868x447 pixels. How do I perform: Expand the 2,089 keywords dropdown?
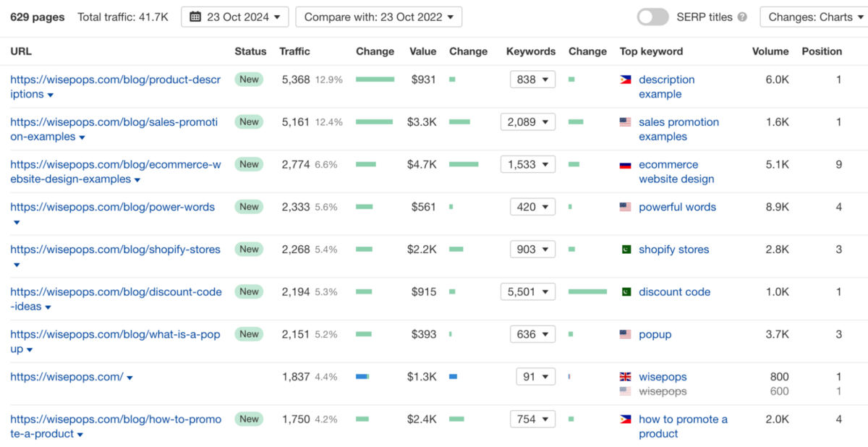click(527, 122)
